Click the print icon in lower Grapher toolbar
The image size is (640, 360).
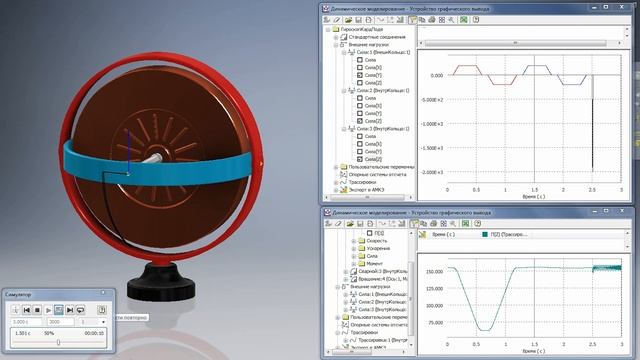pyautogui.click(x=433, y=224)
